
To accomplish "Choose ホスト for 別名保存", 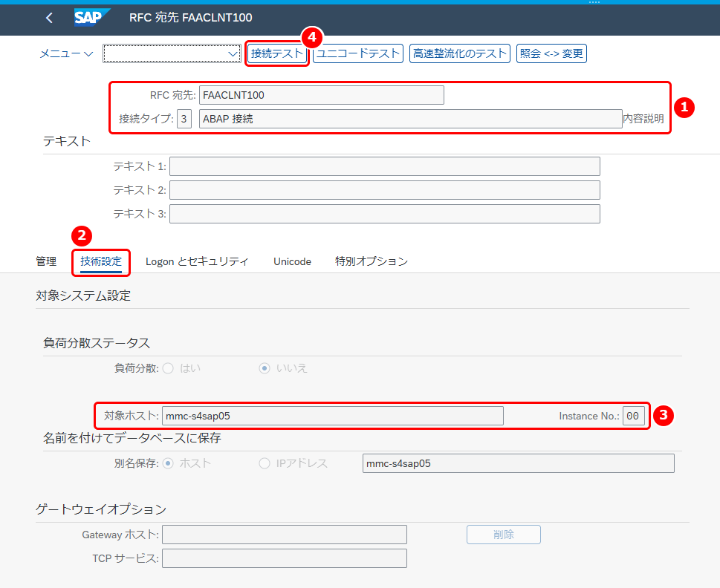I will pyautogui.click(x=168, y=463).
